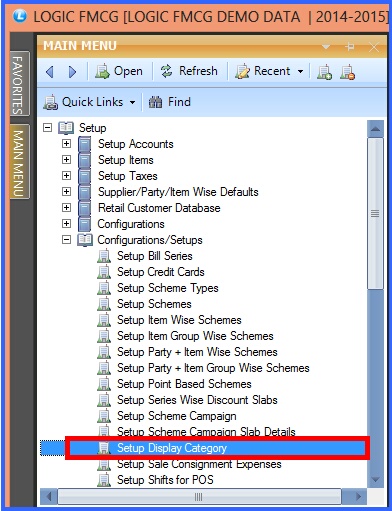Go back with the left arrow icon
This screenshot has height=511, width=392.
click(50, 71)
